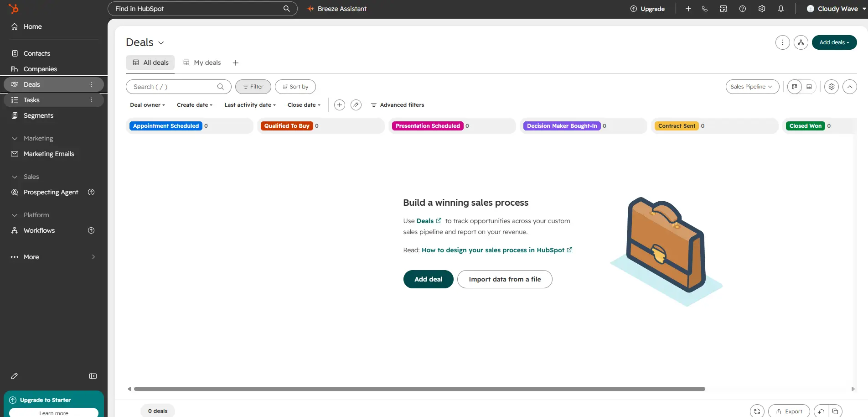Image resolution: width=868 pixels, height=417 pixels.
Task: Open the Add deals dropdown button
Action: (834, 42)
